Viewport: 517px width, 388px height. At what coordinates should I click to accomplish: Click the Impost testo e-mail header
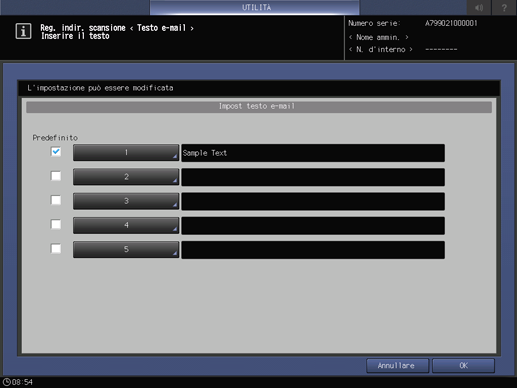pos(259,107)
